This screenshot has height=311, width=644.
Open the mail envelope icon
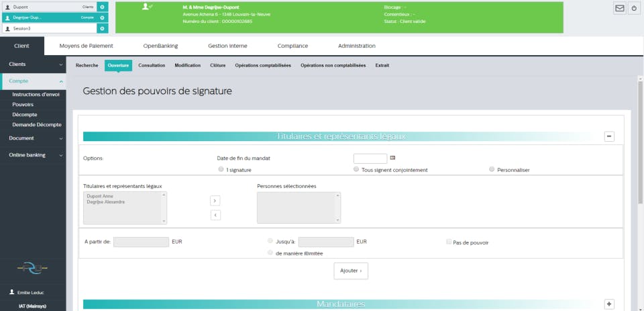619,8
